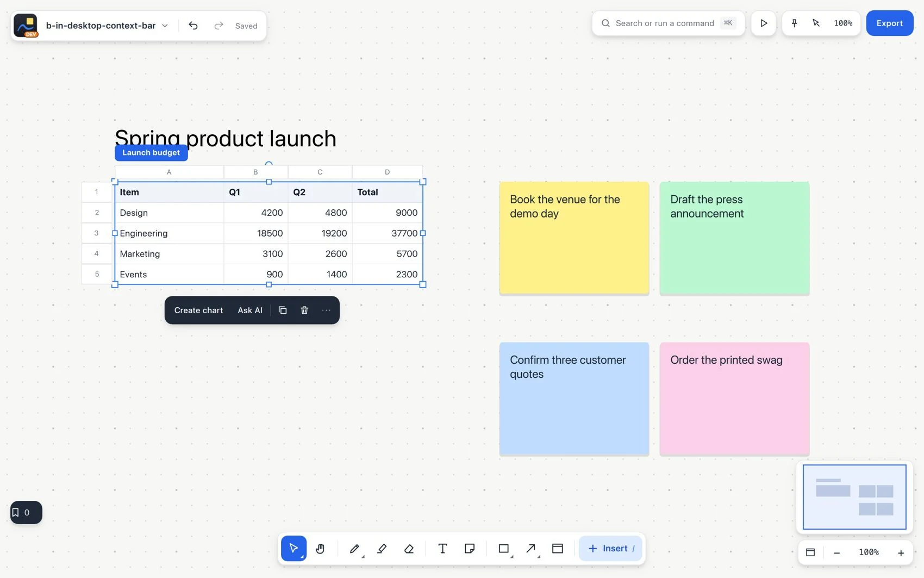Open the bookmarks counter button
Image resolution: width=924 pixels, height=578 pixels.
click(x=26, y=512)
